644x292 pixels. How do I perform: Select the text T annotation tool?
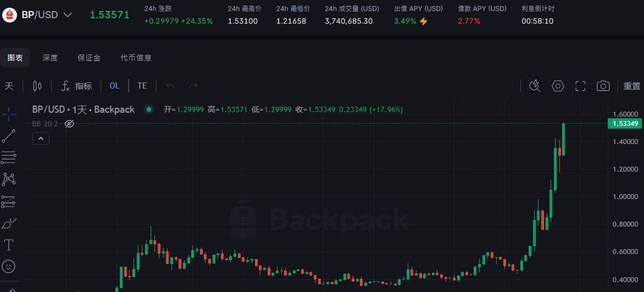click(9, 245)
